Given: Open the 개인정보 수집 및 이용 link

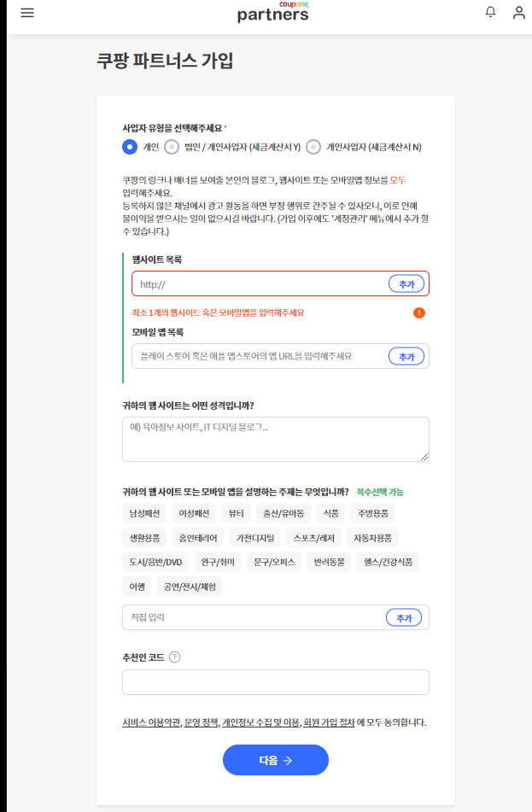Looking at the screenshot, I should (x=260, y=722).
